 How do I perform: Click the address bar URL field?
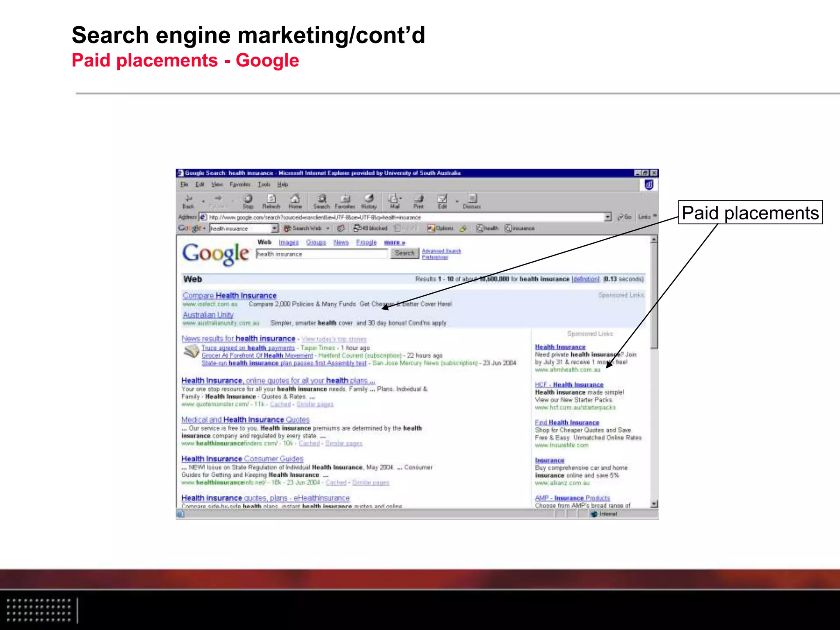(406, 217)
